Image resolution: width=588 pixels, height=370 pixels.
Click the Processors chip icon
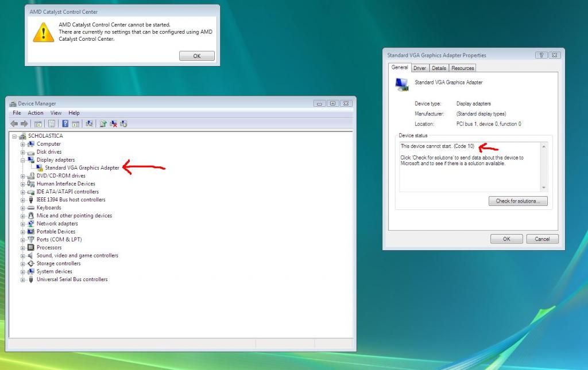click(31, 248)
